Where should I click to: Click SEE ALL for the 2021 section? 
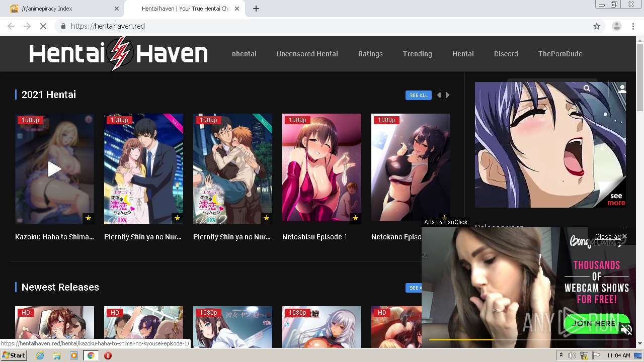tap(419, 95)
